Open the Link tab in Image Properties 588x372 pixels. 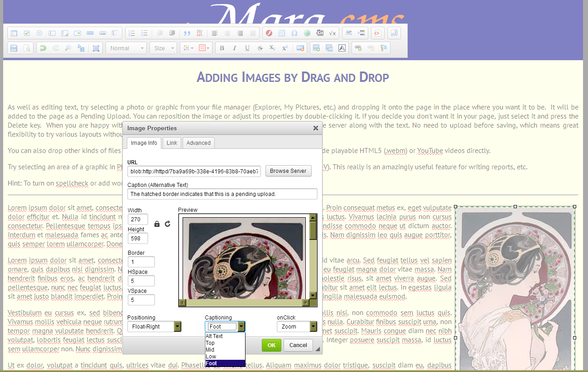click(x=171, y=143)
